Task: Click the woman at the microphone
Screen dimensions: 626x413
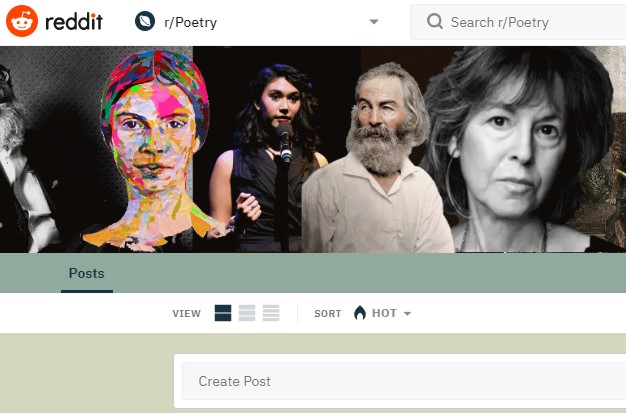Action: pyautogui.click(x=270, y=150)
